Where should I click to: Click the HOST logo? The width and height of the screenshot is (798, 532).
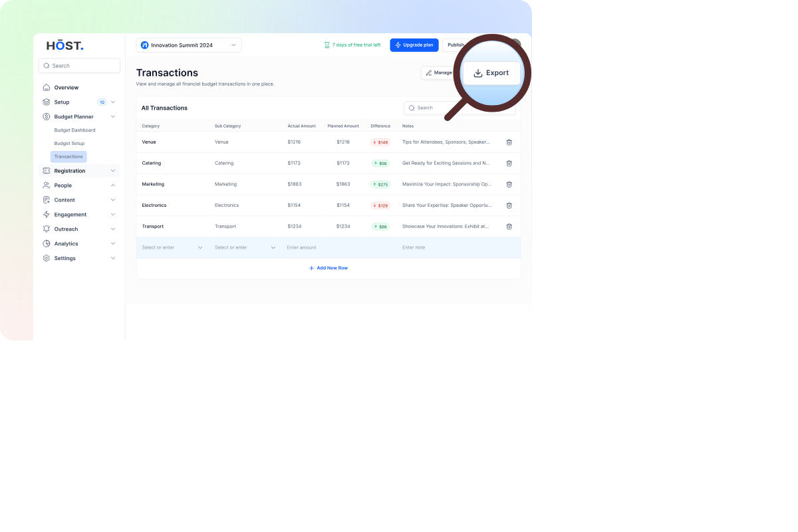click(x=65, y=45)
